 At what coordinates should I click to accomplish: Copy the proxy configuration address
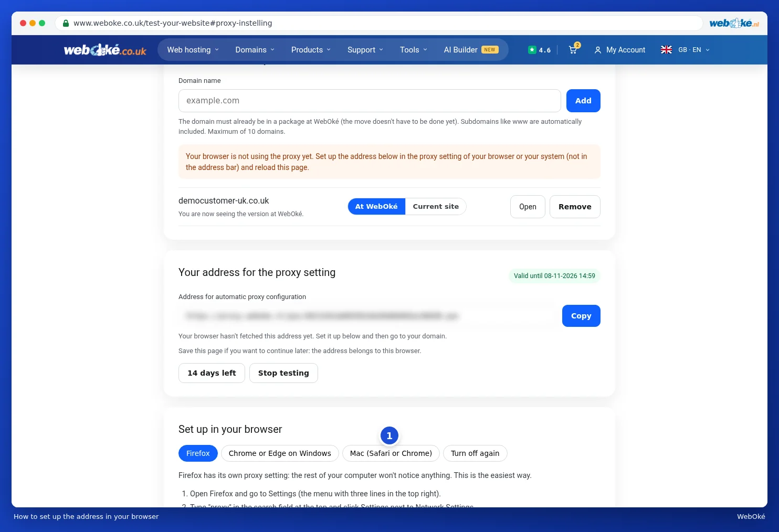pos(581,316)
